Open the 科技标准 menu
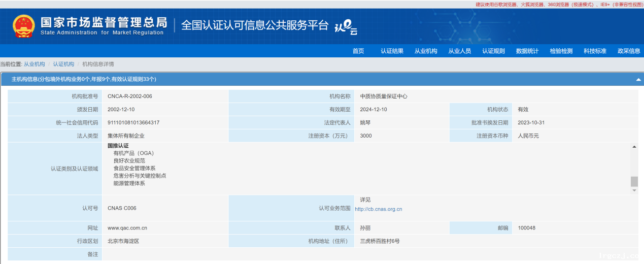 595,51
